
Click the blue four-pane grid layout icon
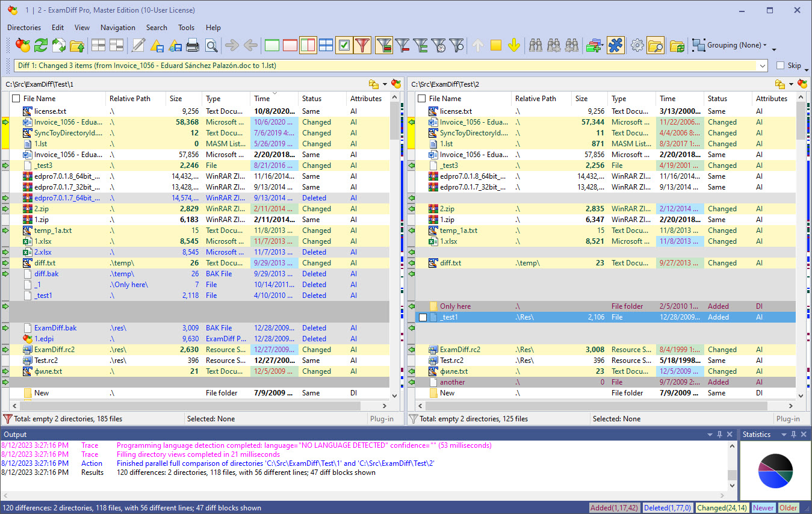pos(326,45)
